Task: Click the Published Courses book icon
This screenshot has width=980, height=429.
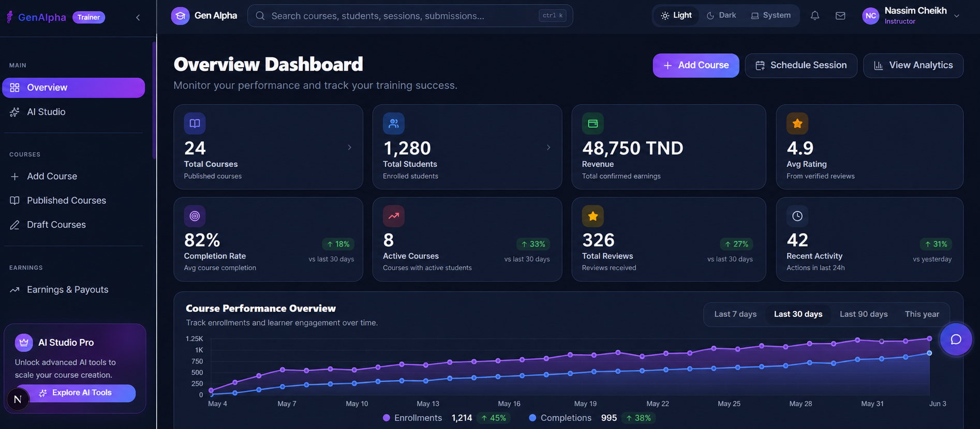Action: [x=14, y=201]
